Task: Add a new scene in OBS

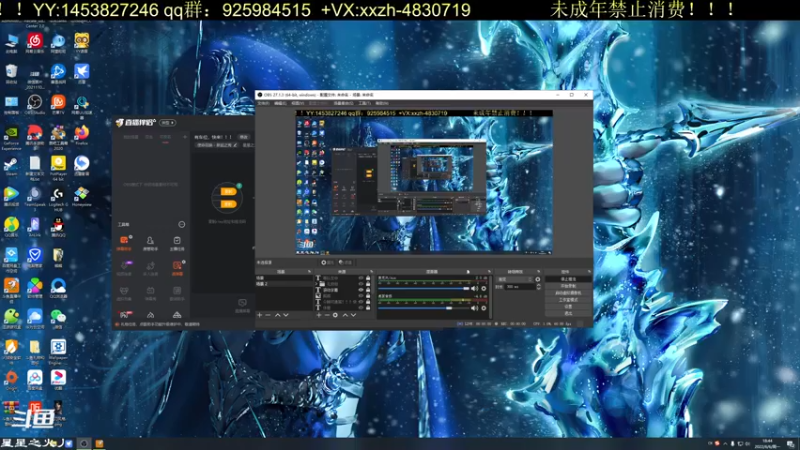Action: 259,315
